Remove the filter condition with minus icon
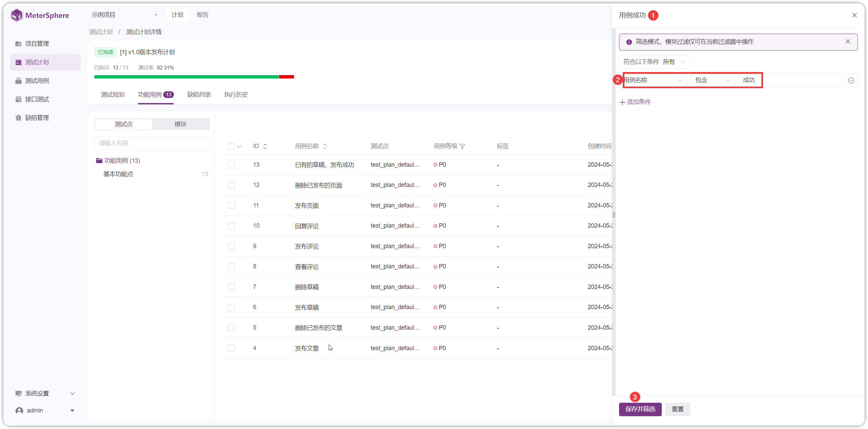868x429 pixels. point(851,80)
